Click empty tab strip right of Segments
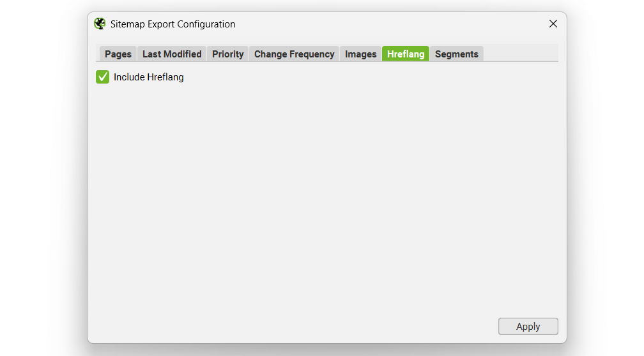644x356 pixels. coord(521,53)
